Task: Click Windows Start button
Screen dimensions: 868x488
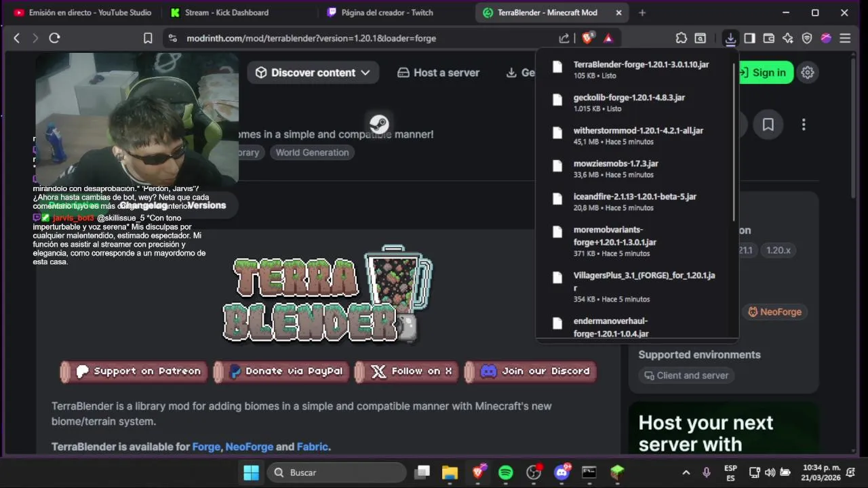Action: coord(251,472)
